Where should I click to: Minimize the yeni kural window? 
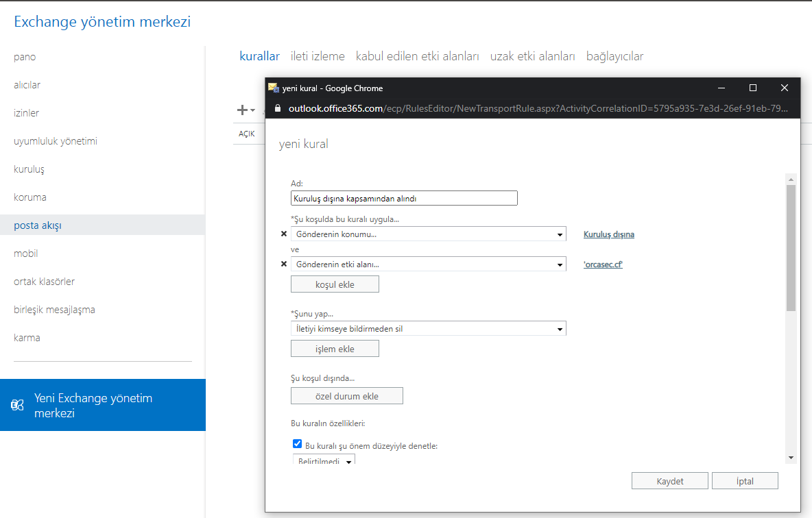click(721, 88)
